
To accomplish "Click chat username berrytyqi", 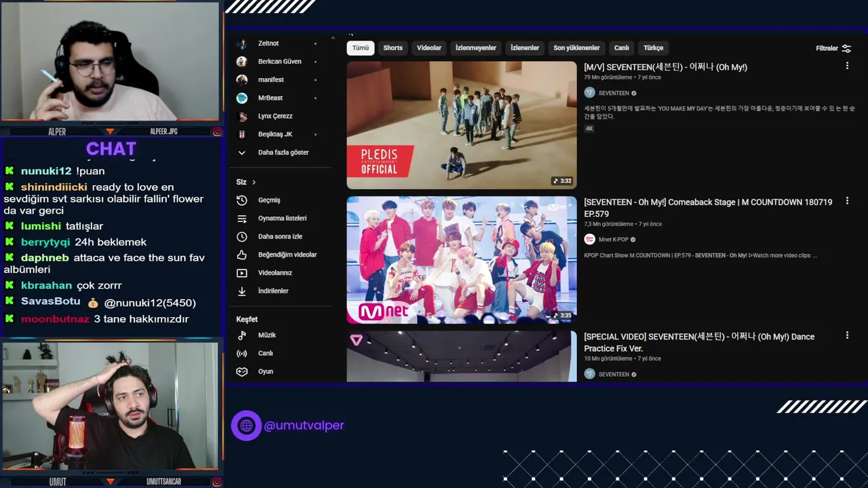I will coord(45,242).
